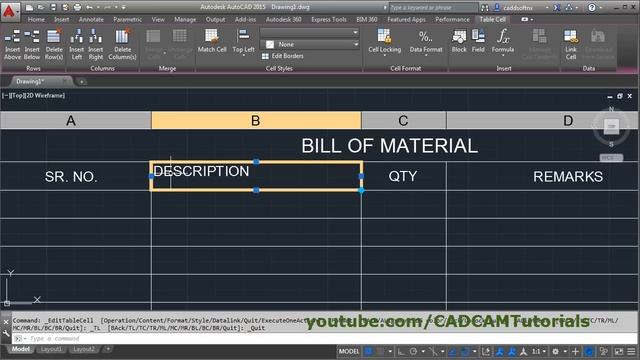Screen dimensions: 640x360
Task: Click the Save quick access icon
Action: point(53,7)
